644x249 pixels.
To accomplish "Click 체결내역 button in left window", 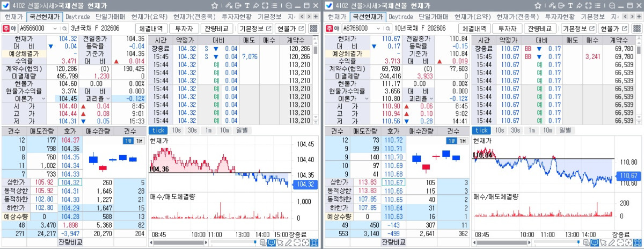I will pos(152,28).
